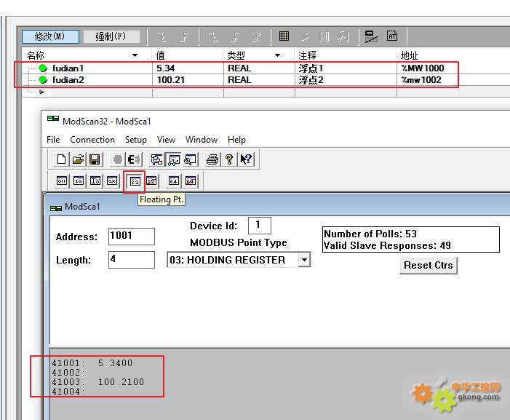Open the 名称 column filter arrow
The image size is (510, 420).
(135, 55)
